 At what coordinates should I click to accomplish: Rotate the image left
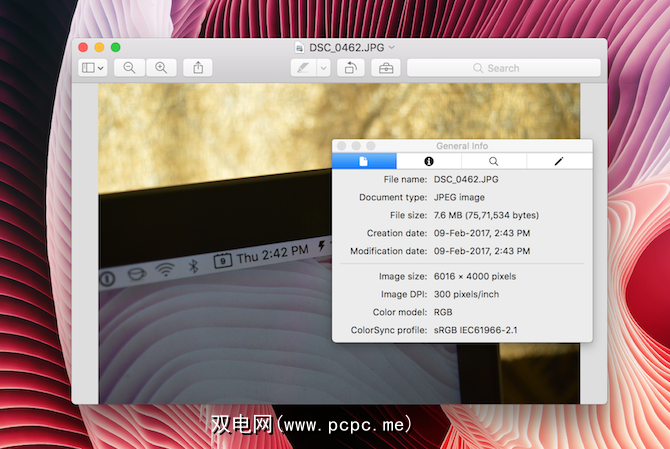click(350, 68)
